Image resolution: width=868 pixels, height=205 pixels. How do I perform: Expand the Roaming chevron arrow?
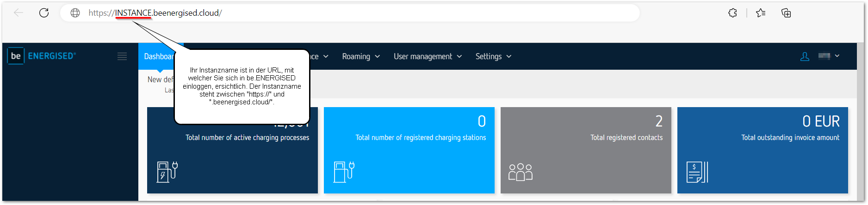click(x=378, y=56)
